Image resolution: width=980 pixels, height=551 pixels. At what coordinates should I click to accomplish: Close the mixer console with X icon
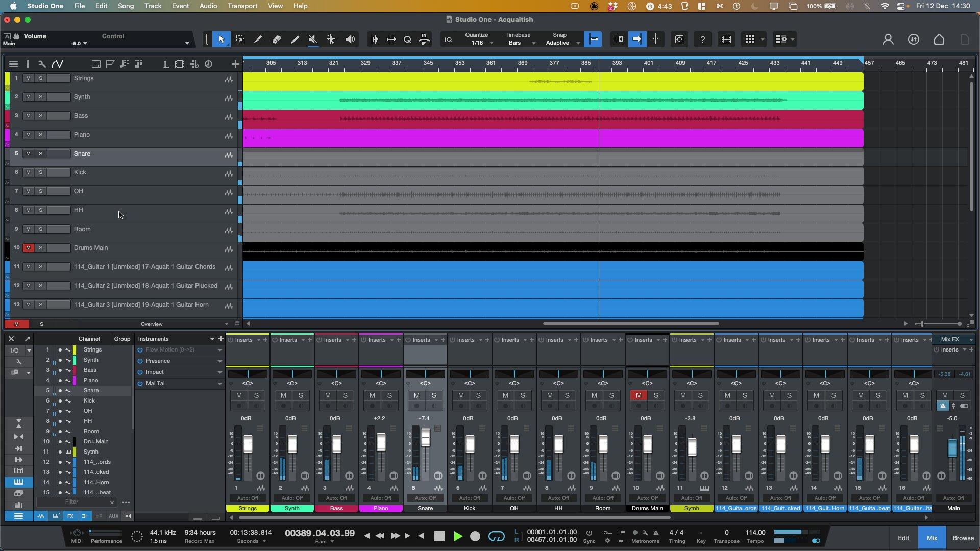click(x=11, y=339)
